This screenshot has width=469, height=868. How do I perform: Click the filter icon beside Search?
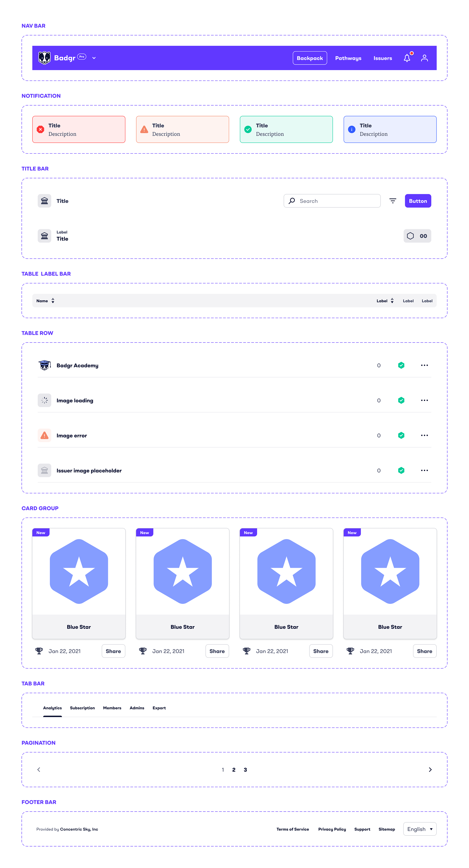(x=393, y=201)
